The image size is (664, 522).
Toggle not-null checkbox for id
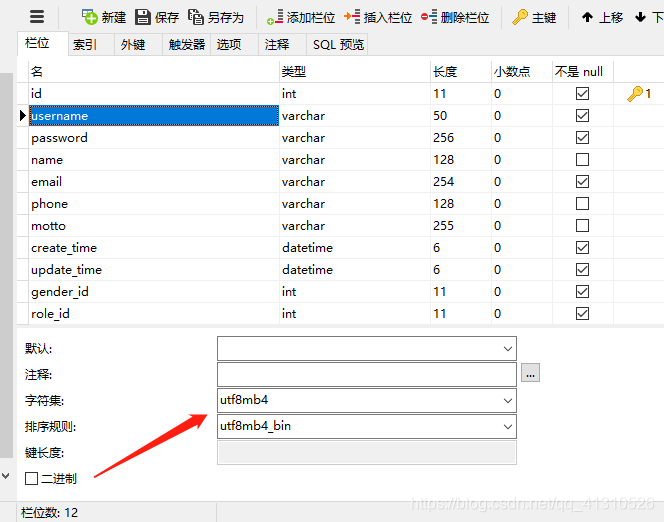click(582, 94)
